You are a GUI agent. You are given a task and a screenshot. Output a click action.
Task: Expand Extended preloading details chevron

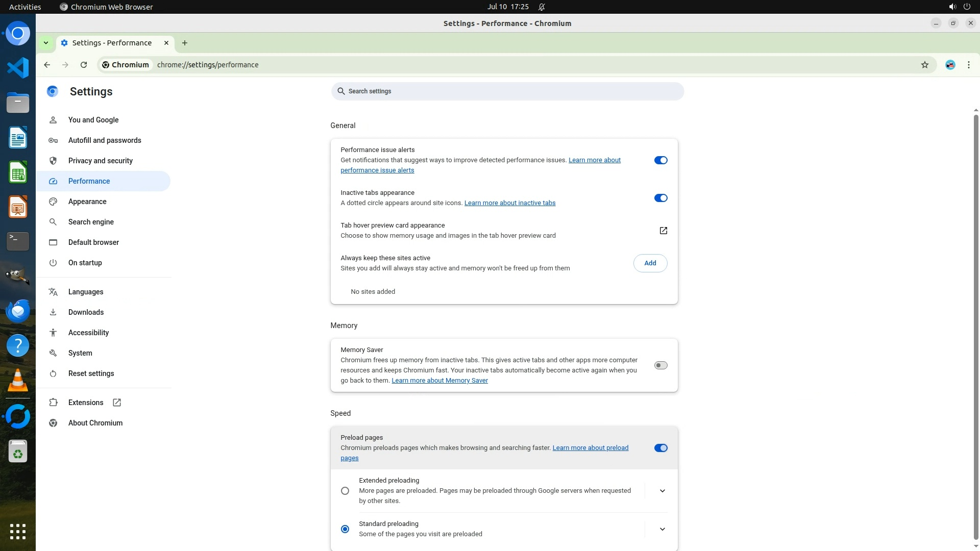pos(662,491)
